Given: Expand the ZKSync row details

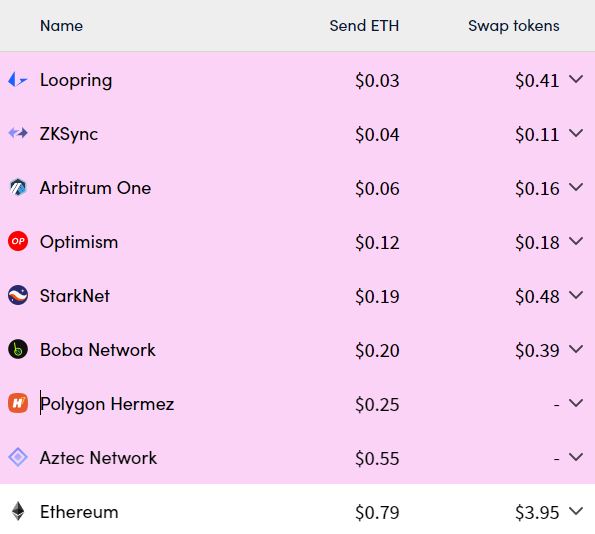Looking at the screenshot, I should click(x=576, y=133).
